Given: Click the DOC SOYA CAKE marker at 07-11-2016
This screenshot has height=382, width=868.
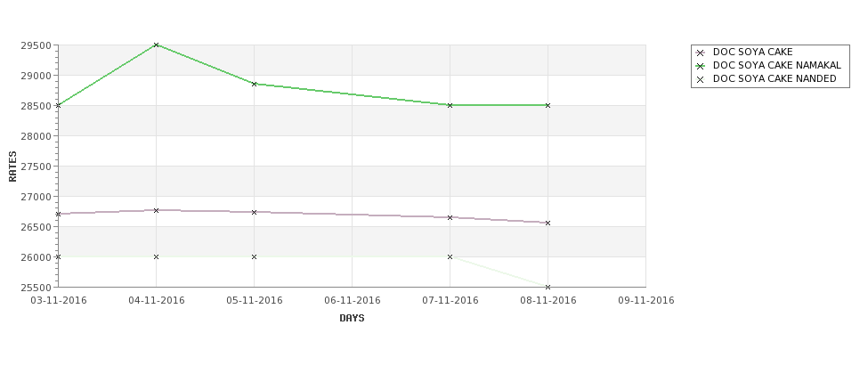Looking at the screenshot, I should tap(450, 217).
